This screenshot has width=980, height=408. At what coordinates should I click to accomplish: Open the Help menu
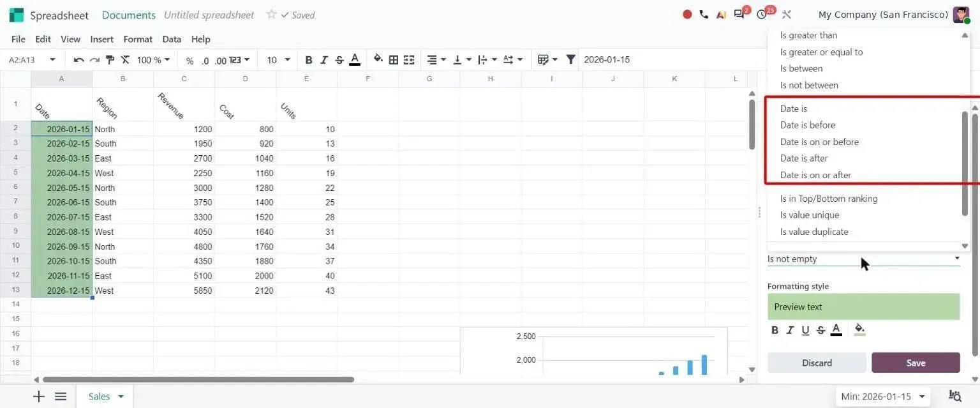pyautogui.click(x=200, y=39)
